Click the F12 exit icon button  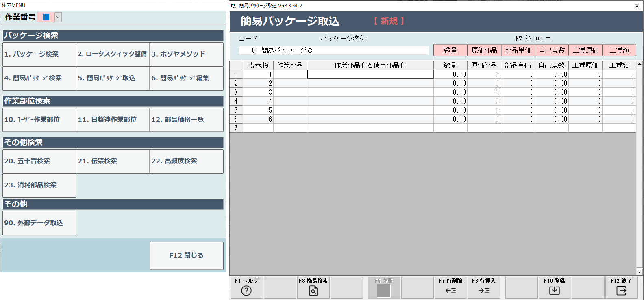coord(621,290)
